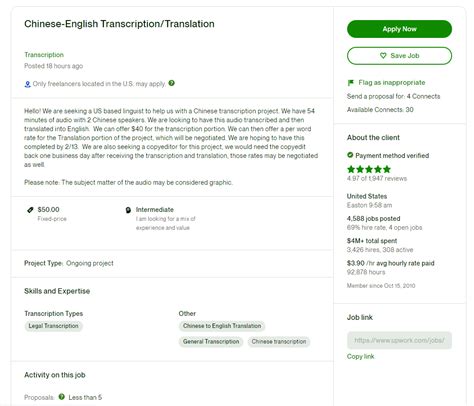The height and width of the screenshot is (406, 474).
Task: Click the payment verified checkmark icon
Action: click(x=350, y=155)
